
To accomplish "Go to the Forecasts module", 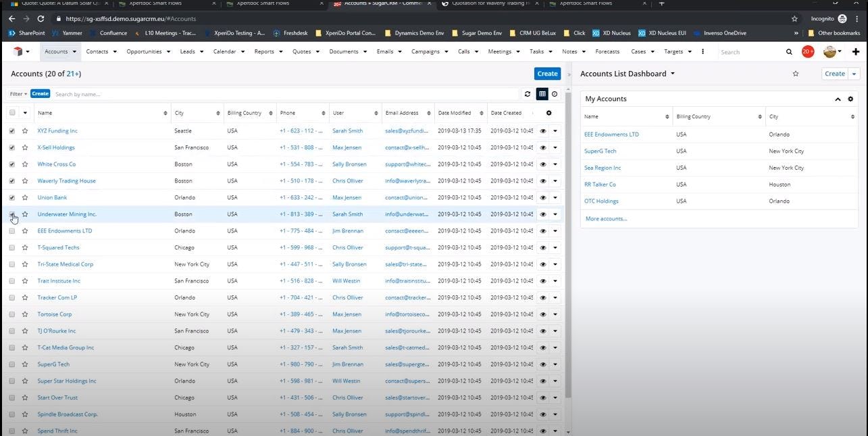I will 607,51.
